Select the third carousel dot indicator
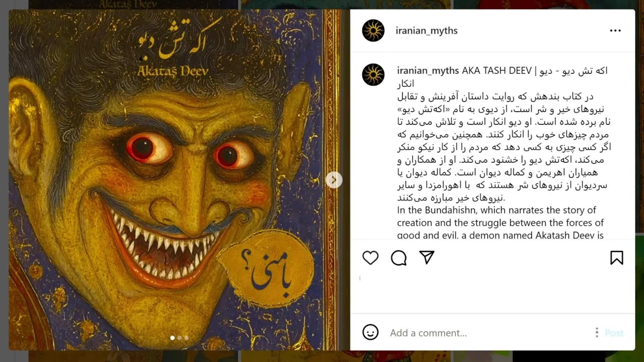The height and width of the screenshot is (362, 644). point(187,338)
